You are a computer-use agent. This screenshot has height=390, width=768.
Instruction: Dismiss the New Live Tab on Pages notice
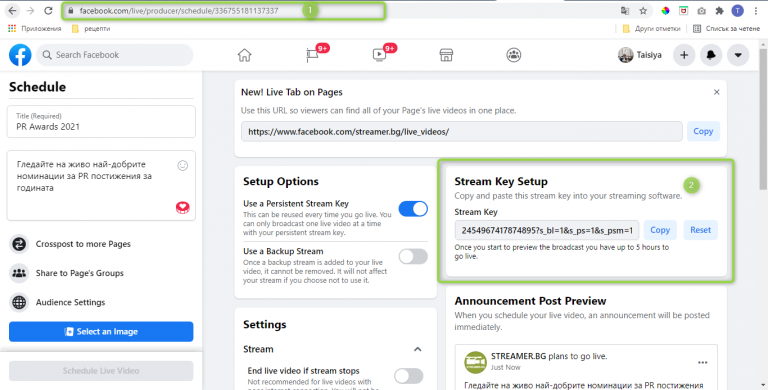(x=717, y=92)
